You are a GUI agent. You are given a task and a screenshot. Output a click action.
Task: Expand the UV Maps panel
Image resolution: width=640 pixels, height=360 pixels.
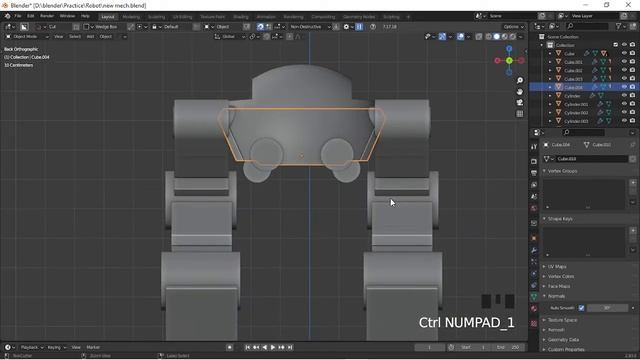tap(544, 267)
